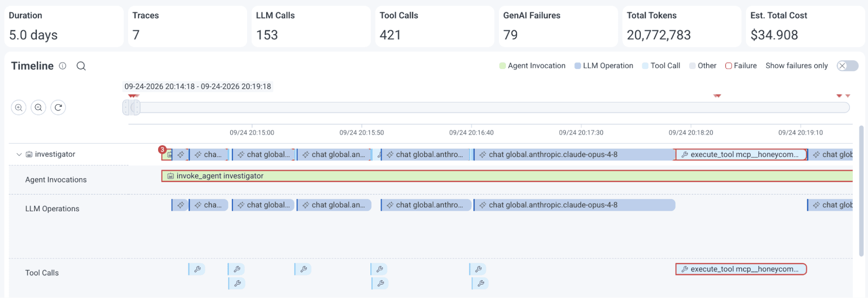Collapse the investigator row chevron

19,154
